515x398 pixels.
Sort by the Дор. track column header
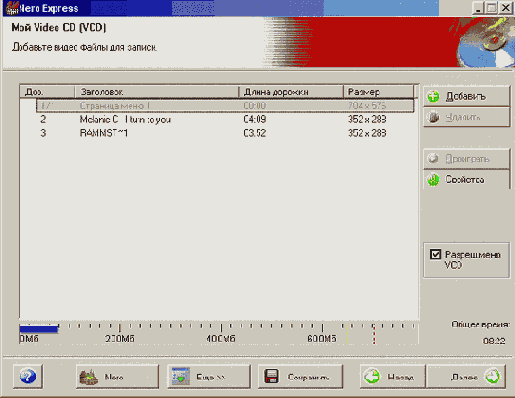tap(47, 92)
